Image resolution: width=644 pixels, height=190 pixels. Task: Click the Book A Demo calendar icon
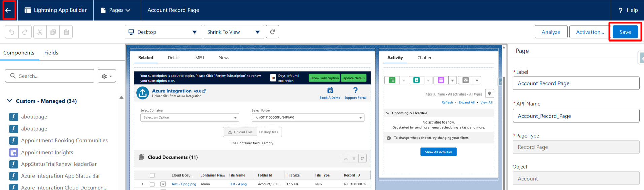click(330, 90)
